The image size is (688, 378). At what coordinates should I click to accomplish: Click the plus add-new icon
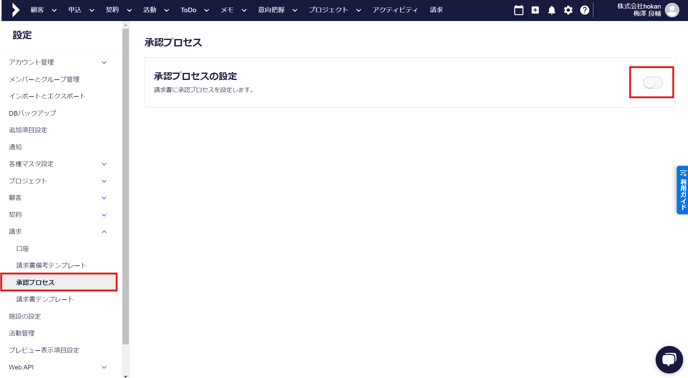point(535,10)
